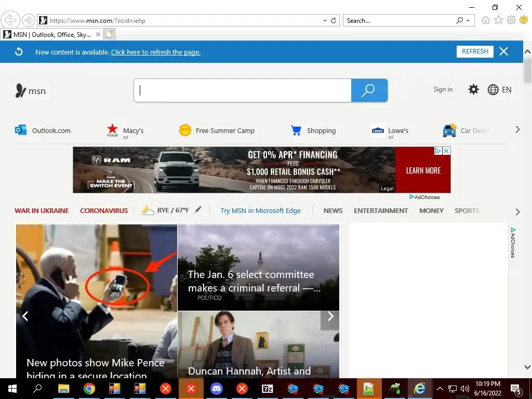
Task: Show hidden system tray icons chevron
Action: coord(440,389)
